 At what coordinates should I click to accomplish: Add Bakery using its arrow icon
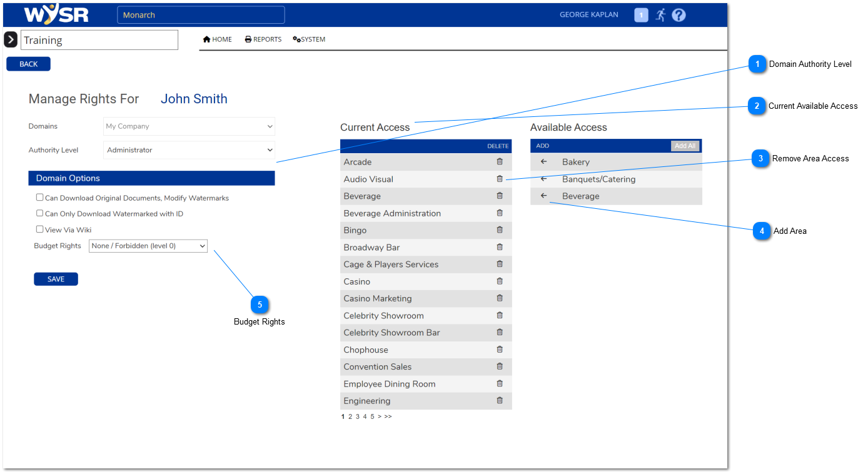click(x=543, y=162)
